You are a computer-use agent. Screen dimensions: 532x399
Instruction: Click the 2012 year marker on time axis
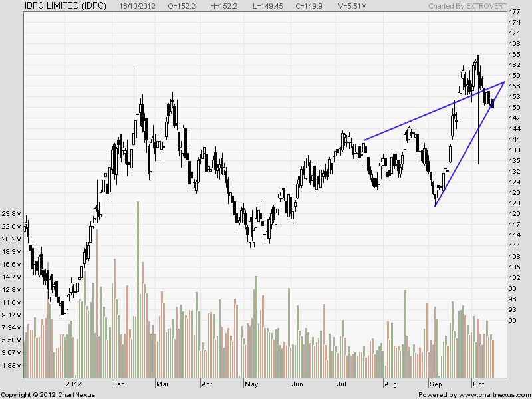point(72,384)
